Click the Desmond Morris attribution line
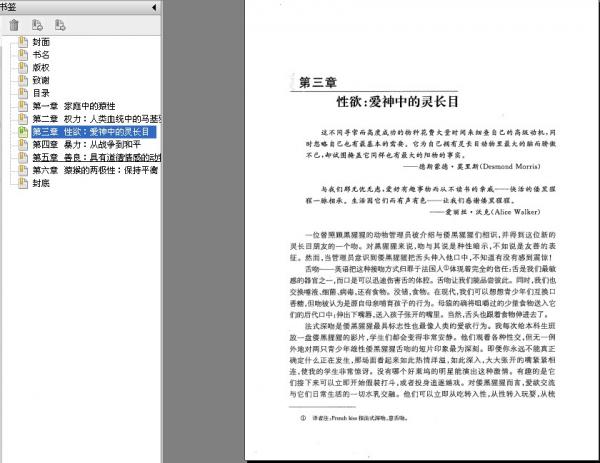Viewport: 600px width, 463px height. click(472, 166)
